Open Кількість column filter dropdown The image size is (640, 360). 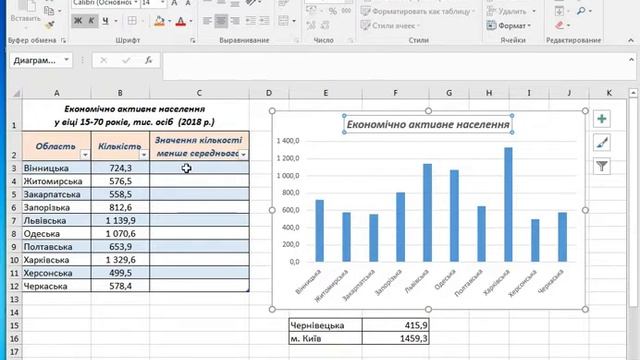(144, 155)
